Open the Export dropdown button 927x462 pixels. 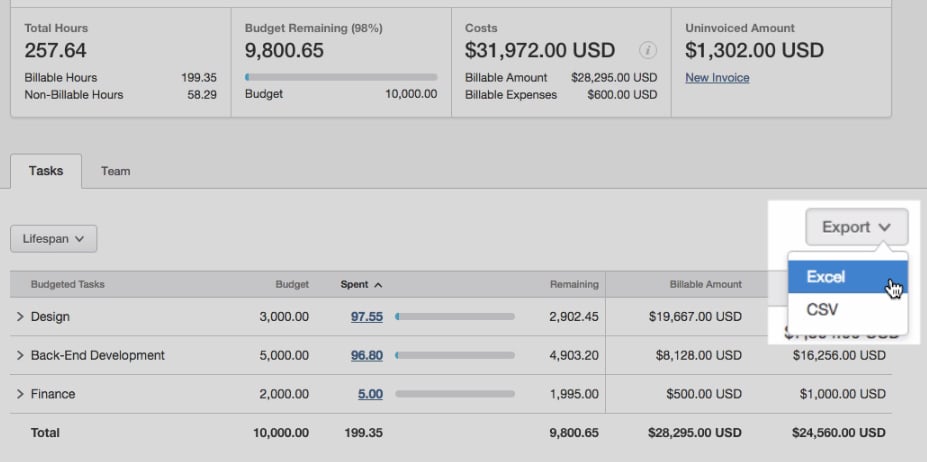pos(856,227)
